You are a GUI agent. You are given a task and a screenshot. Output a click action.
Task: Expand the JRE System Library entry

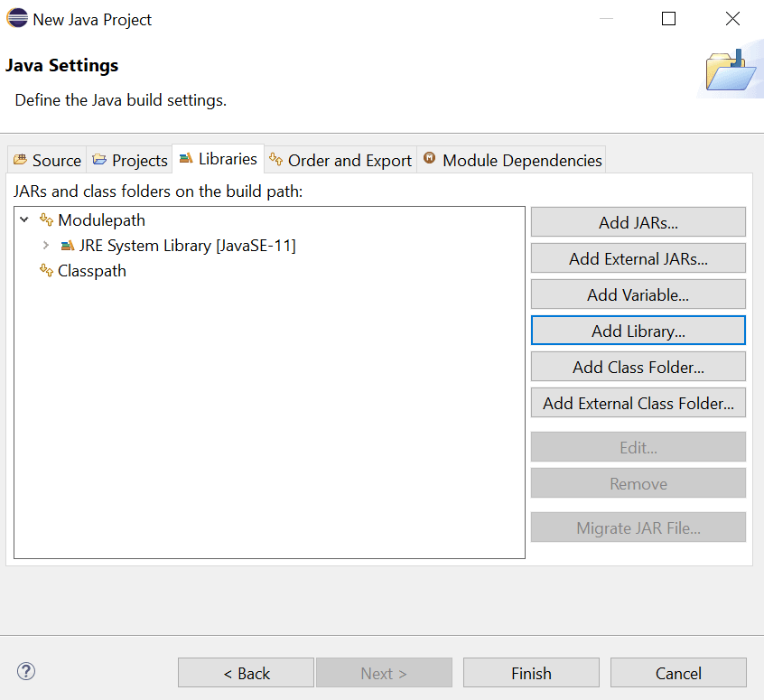pyautogui.click(x=45, y=246)
